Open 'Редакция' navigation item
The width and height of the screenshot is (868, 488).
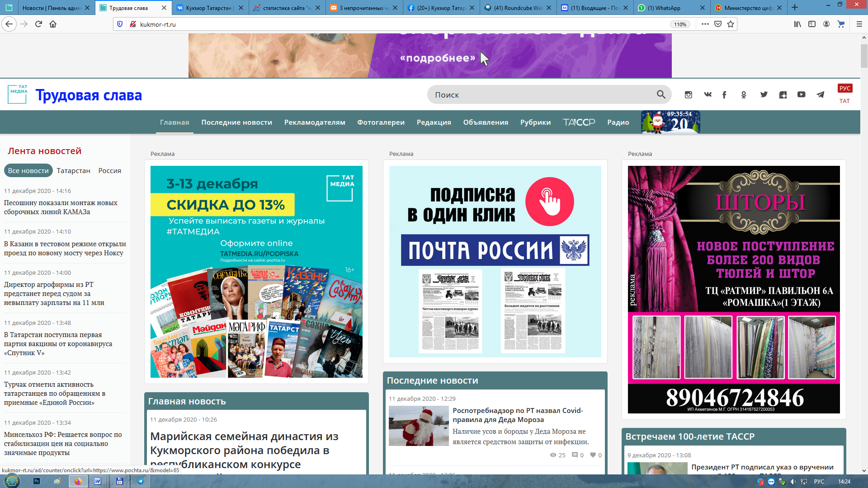[x=434, y=122]
